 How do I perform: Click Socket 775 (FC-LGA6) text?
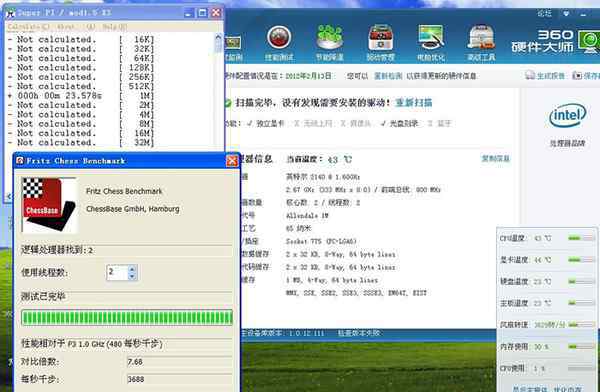(321, 241)
